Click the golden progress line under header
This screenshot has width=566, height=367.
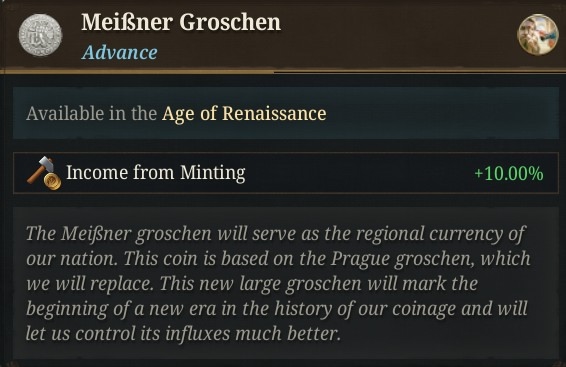(137, 71)
